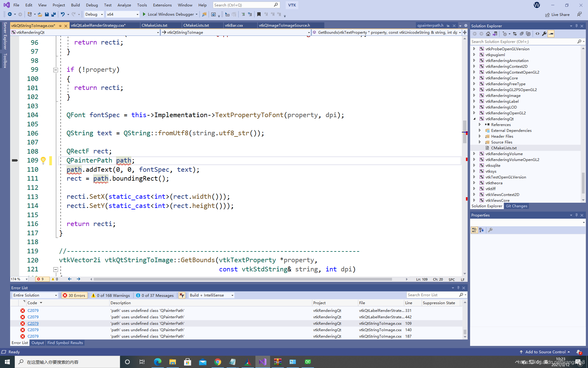This screenshot has height=368, width=588.
Task: Click the Navigate Backward arrow in toolbar
Action: 10,14
